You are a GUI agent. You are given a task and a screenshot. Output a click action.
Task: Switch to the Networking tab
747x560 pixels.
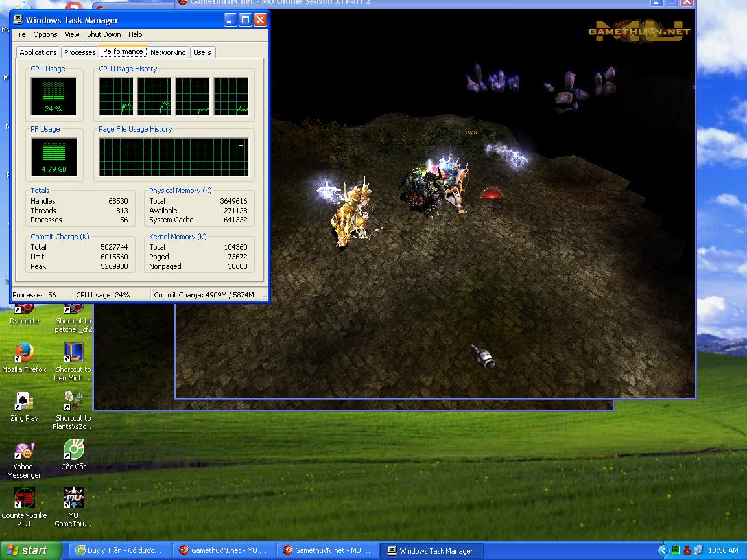(x=168, y=52)
